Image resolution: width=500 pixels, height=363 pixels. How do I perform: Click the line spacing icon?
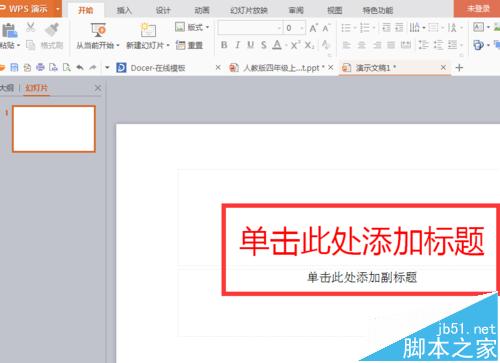tap(423, 45)
